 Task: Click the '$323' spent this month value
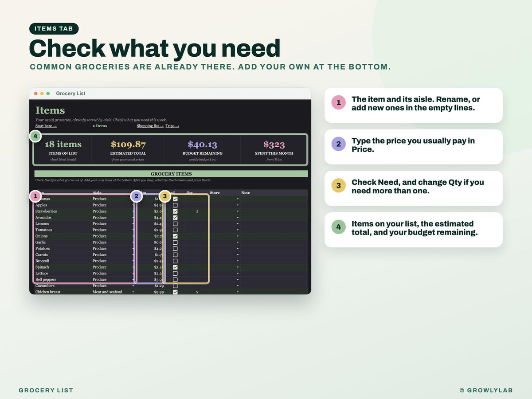pyautogui.click(x=274, y=144)
